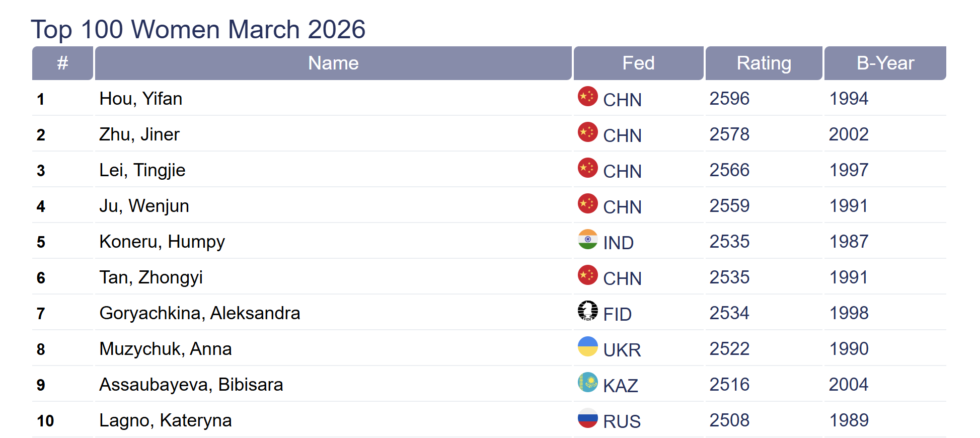Click the Kazakhstan flag icon
This screenshot has height=438, width=980.
[x=587, y=382]
